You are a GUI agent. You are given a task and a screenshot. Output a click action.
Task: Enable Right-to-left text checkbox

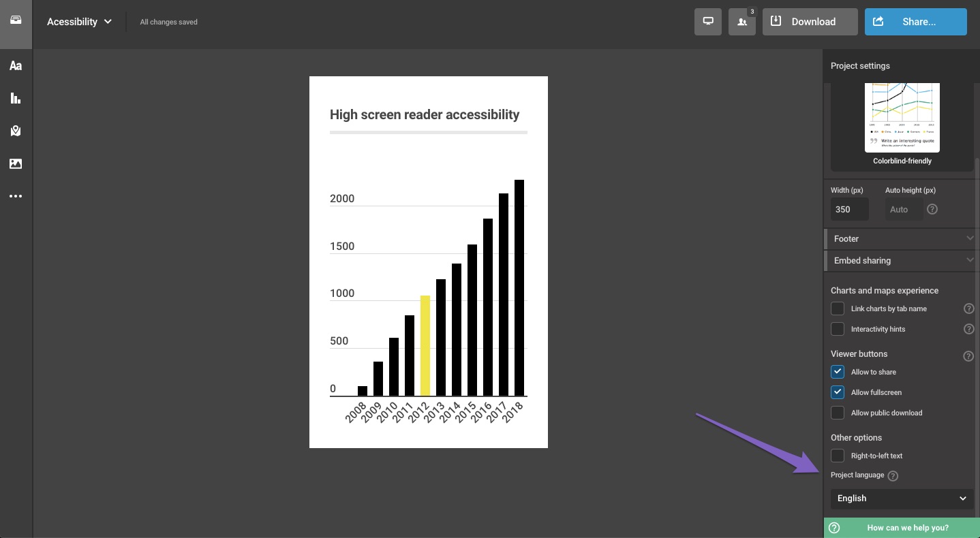(x=838, y=456)
